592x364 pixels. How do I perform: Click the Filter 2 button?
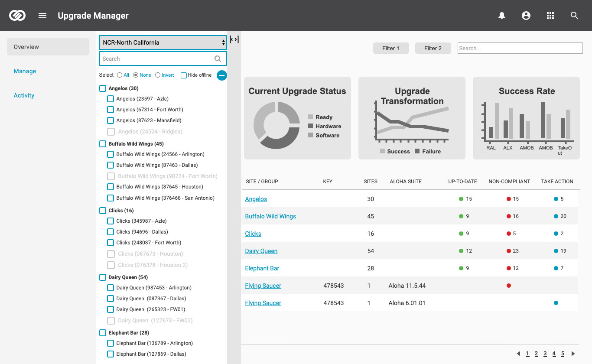click(433, 48)
